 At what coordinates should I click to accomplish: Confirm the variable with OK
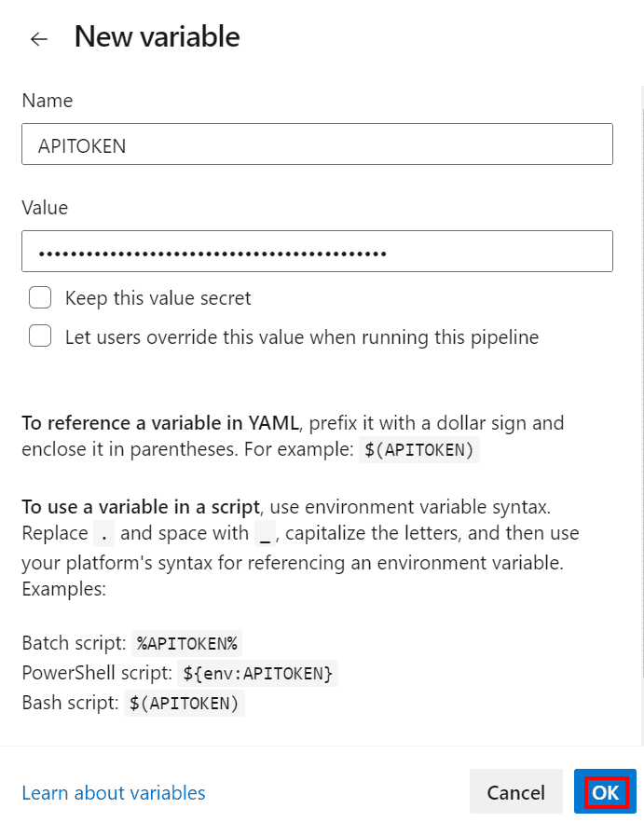click(x=604, y=792)
